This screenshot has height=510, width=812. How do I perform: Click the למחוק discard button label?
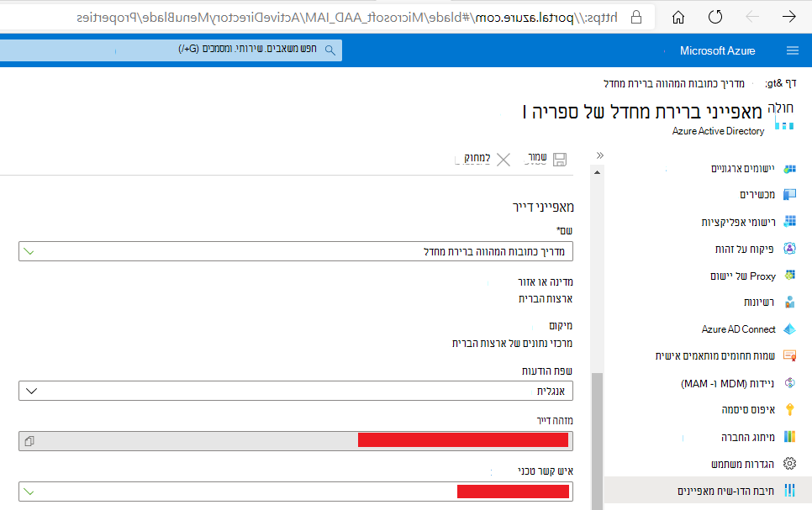point(477,157)
